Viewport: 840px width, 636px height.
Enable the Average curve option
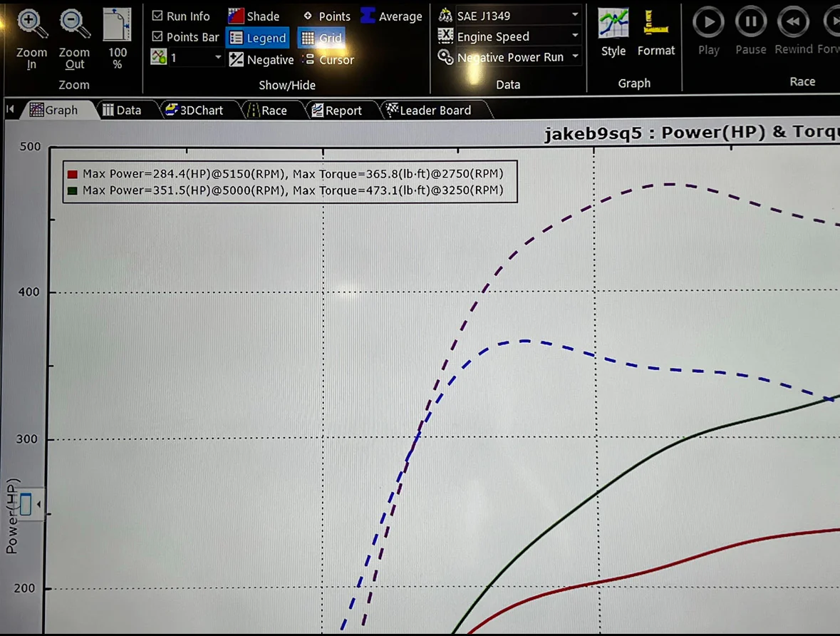[x=368, y=16]
